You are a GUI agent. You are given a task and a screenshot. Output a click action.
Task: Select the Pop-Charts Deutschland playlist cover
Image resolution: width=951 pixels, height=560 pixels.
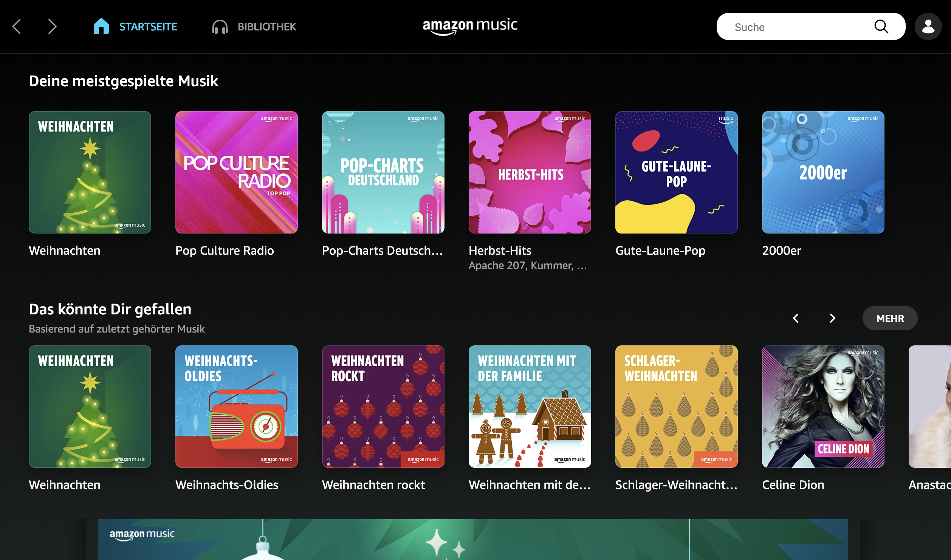pyautogui.click(x=383, y=172)
